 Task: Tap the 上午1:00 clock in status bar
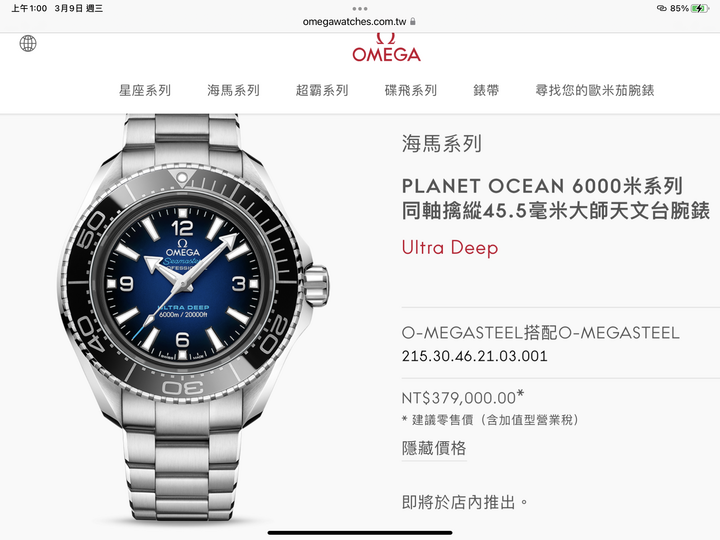pyautogui.click(x=29, y=8)
